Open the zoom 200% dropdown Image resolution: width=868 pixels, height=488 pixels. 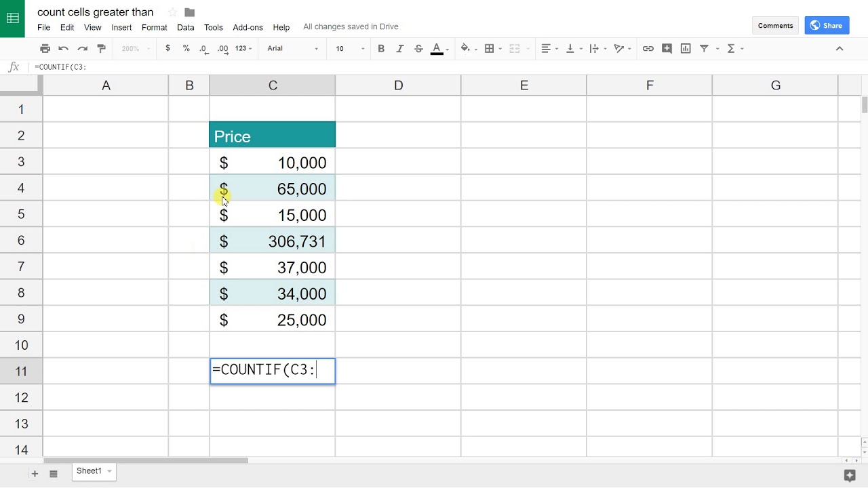135,48
